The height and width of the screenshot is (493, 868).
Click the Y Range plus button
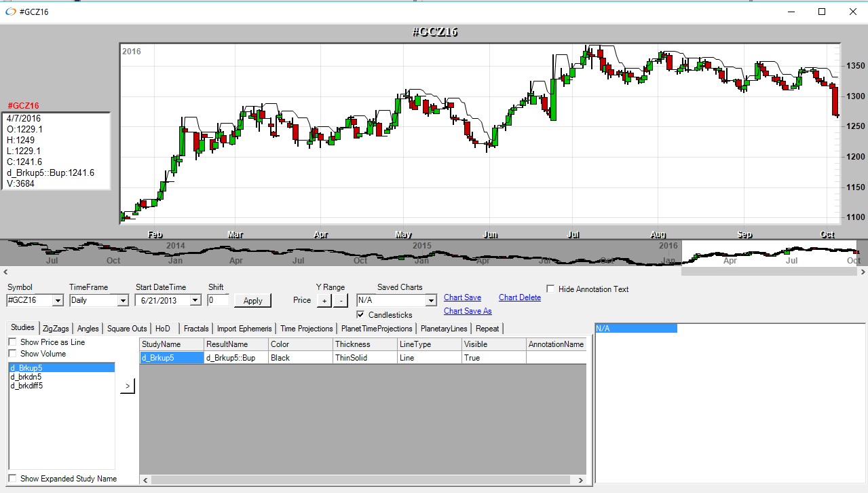click(324, 300)
